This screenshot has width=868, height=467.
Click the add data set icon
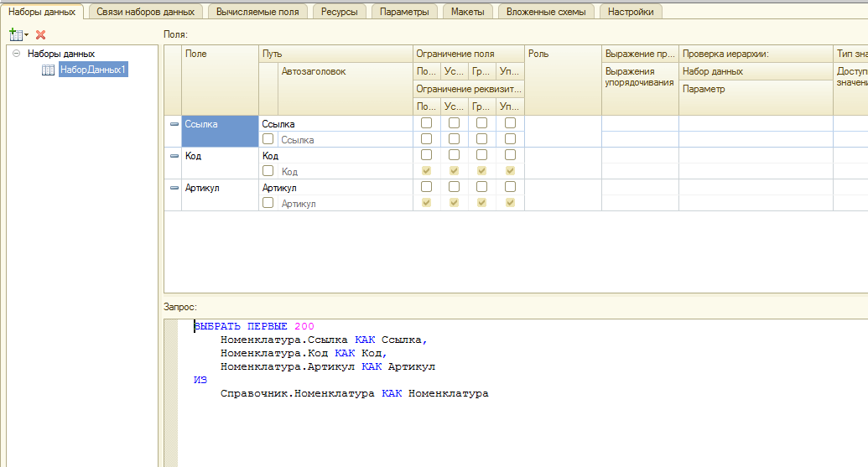[x=14, y=34]
